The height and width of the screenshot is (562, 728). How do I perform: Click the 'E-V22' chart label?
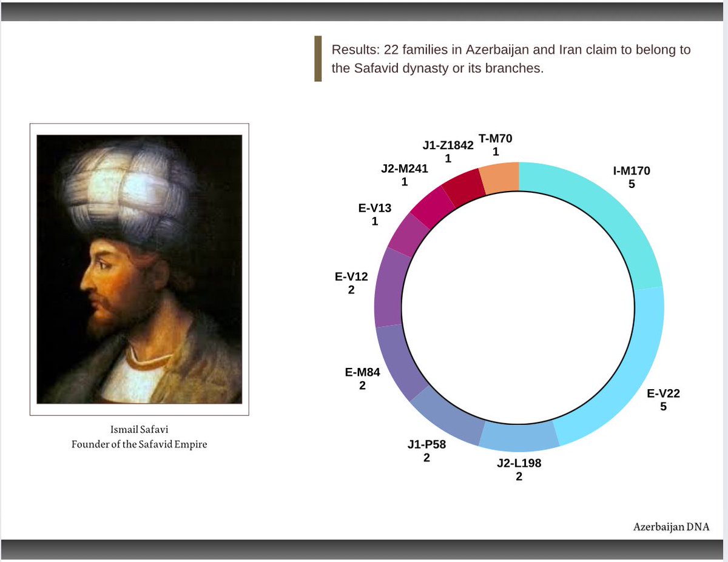point(663,393)
